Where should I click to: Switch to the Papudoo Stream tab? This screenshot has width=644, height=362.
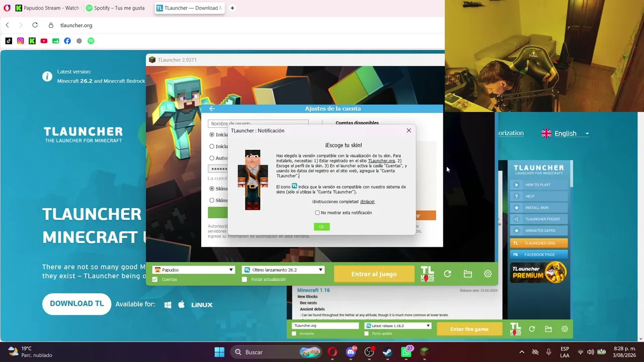[x=47, y=8]
